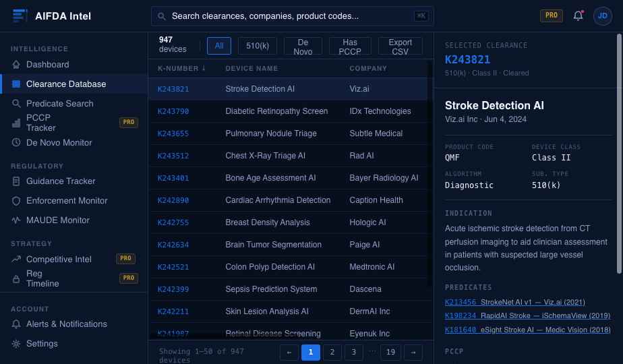Select the All filter
623x364 pixels.
(219, 46)
